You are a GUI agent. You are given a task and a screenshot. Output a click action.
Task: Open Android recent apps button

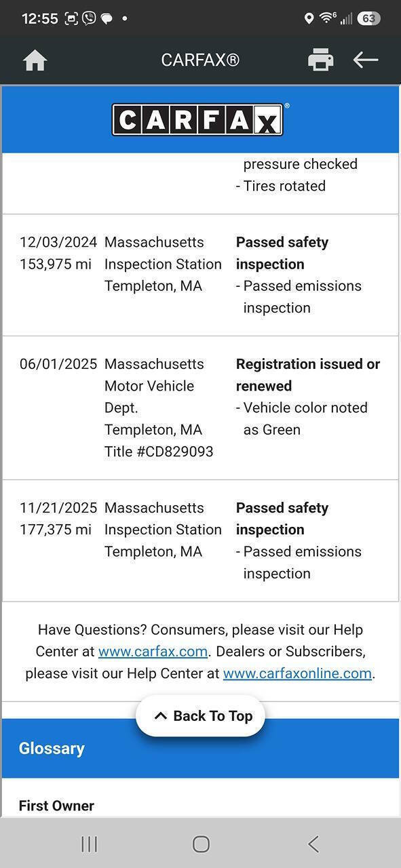pyautogui.click(x=89, y=844)
